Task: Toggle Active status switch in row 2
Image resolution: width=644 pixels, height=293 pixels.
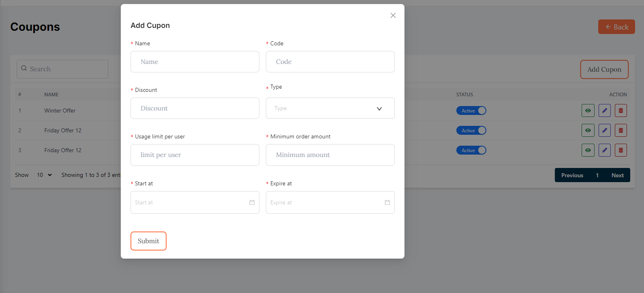Action: pos(471,130)
